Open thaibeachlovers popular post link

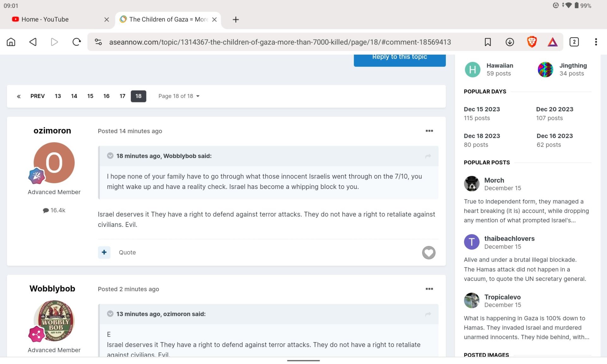[x=509, y=239]
